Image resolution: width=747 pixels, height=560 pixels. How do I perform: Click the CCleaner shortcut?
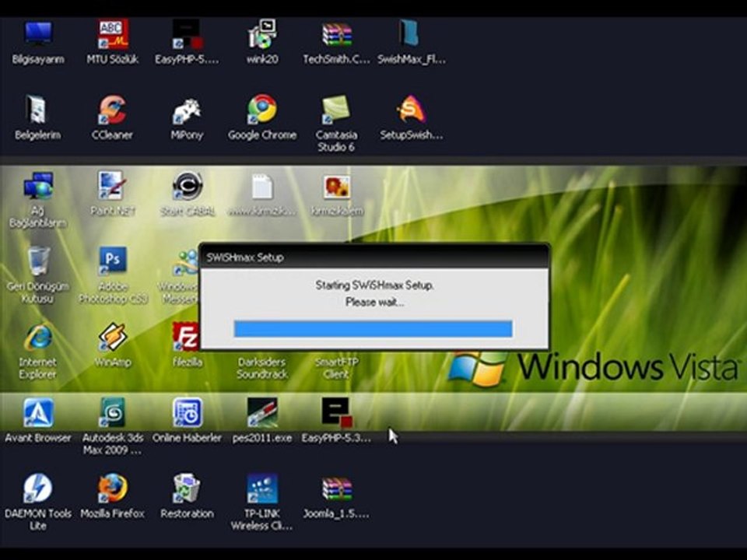coord(112,110)
